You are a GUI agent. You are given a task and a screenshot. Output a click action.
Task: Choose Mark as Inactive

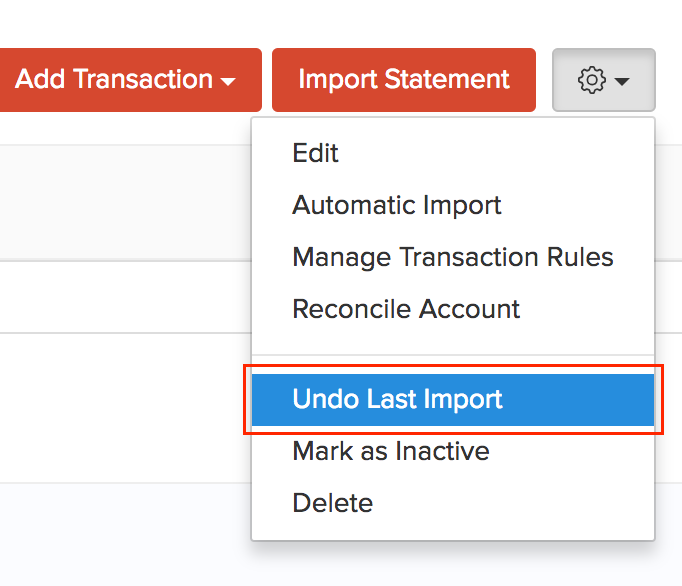[390, 451]
